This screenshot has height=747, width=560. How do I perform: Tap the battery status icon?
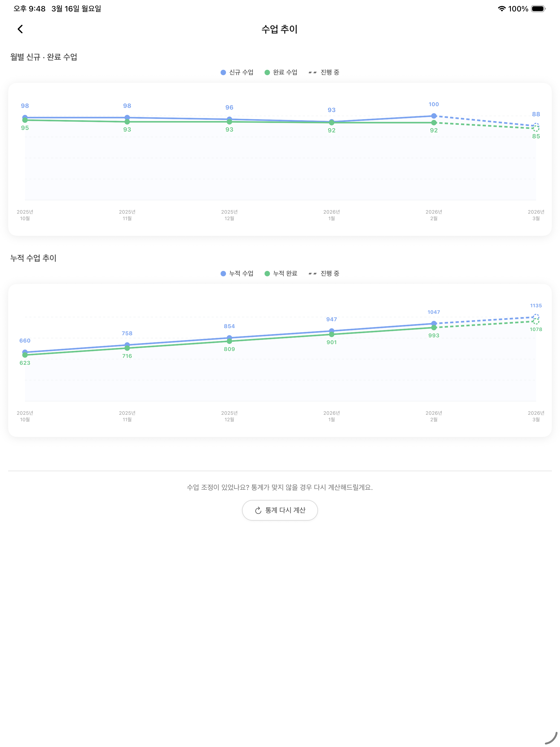[538, 9]
